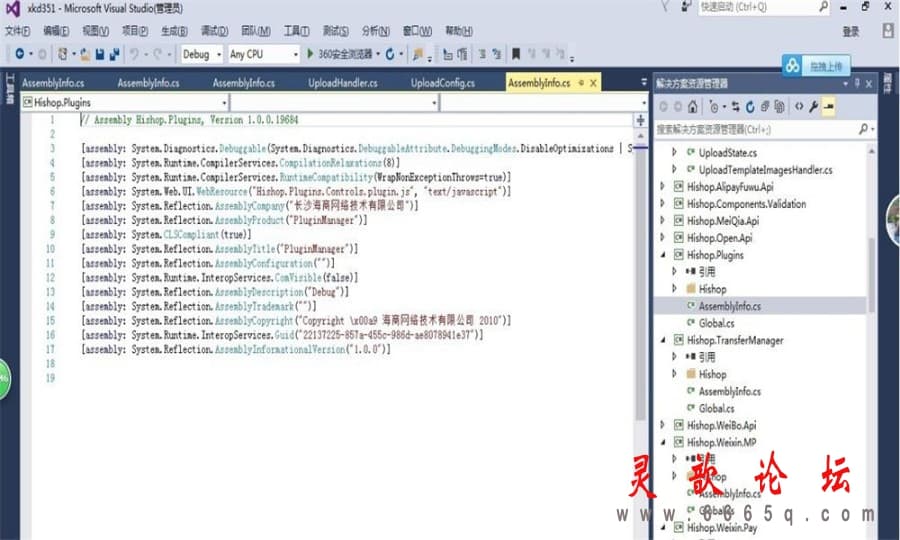Open the 文件(F) menu
Image resolution: width=900 pixels, height=540 pixels.
[17, 31]
